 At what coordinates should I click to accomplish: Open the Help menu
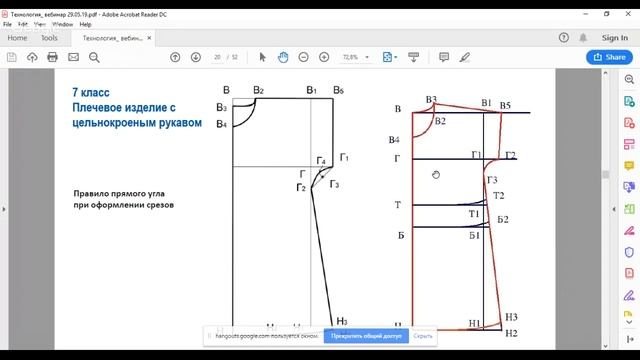coord(85,24)
